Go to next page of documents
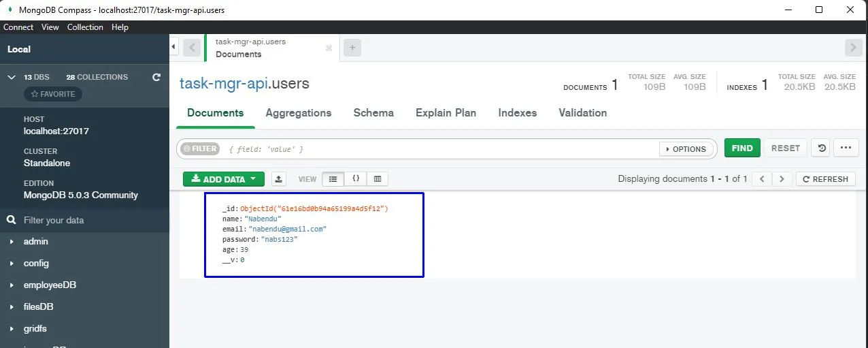This screenshot has height=348, width=868. 782,179
